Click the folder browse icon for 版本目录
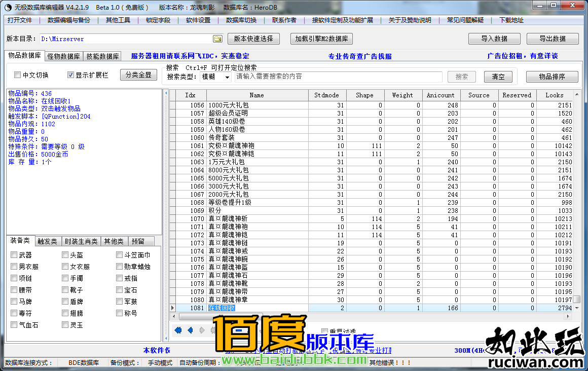This screenshot has width=588, height=371. point(217,39)
